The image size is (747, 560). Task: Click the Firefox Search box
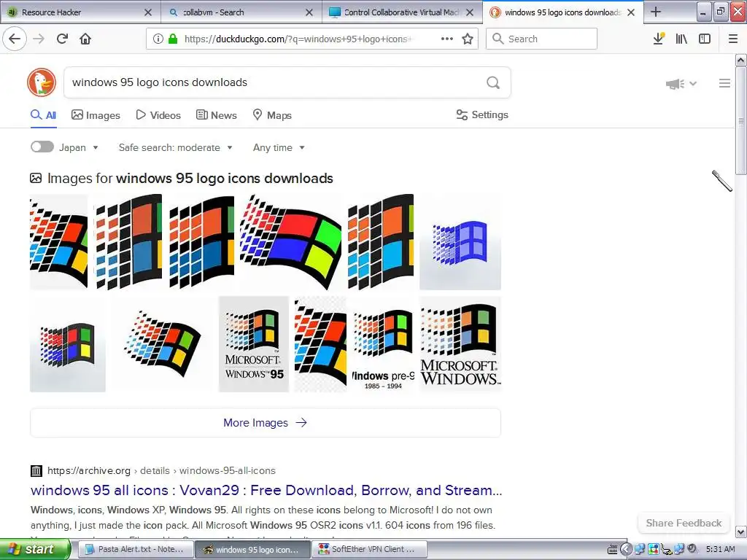point(541,39)
